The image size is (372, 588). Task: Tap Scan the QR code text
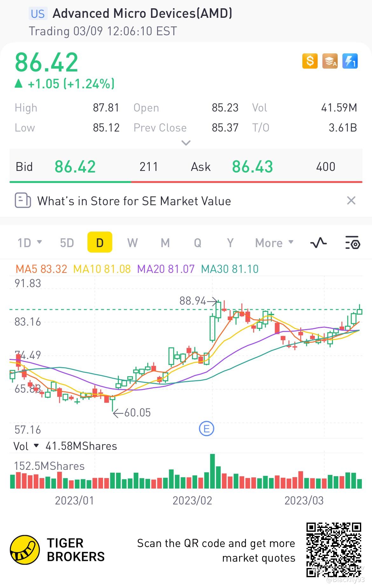point(216,551)
